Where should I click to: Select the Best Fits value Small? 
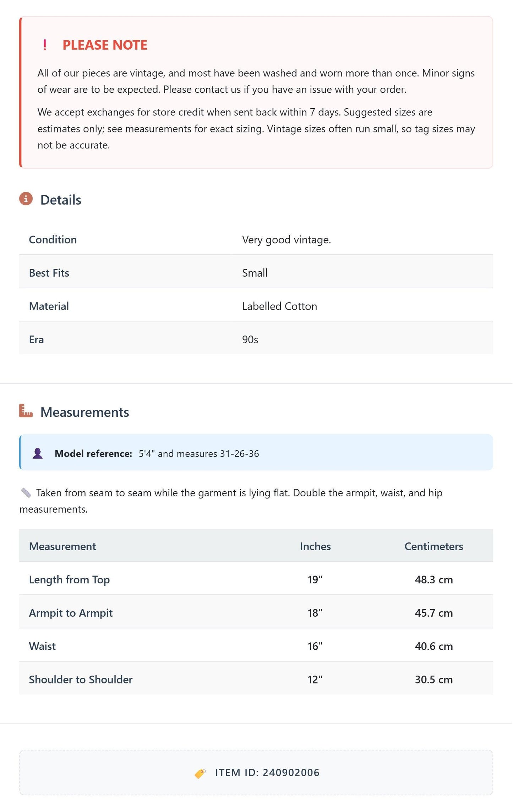pyautogui.click(x=255, y=273)
